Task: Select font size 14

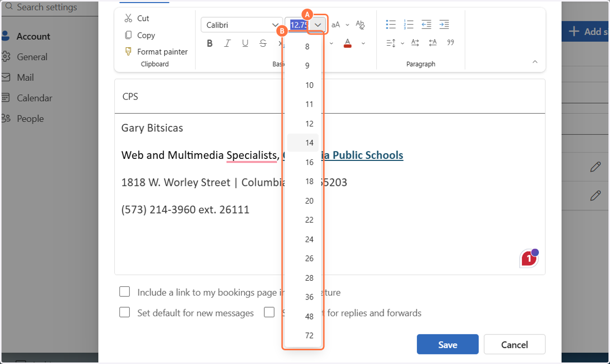Action: [303, 143]
